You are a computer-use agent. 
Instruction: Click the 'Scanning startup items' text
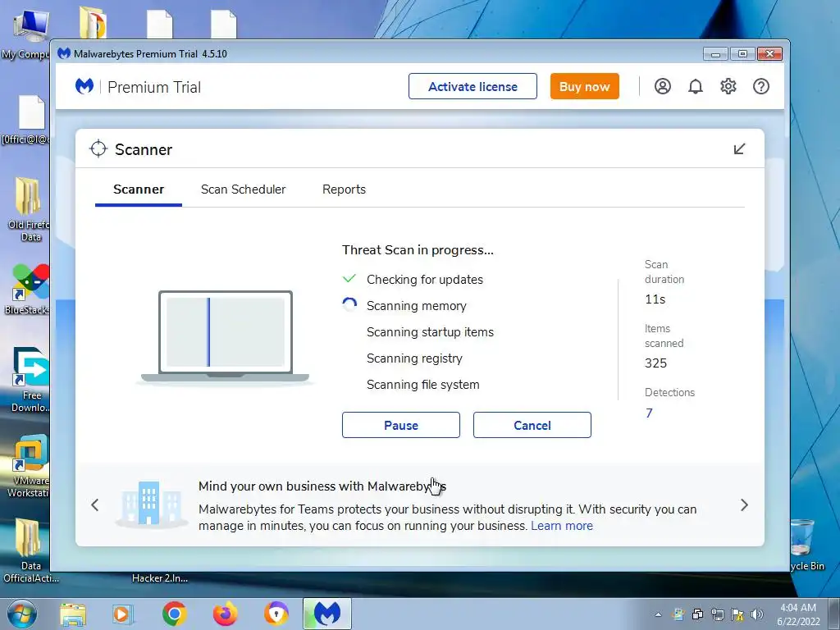click(430, 331)
